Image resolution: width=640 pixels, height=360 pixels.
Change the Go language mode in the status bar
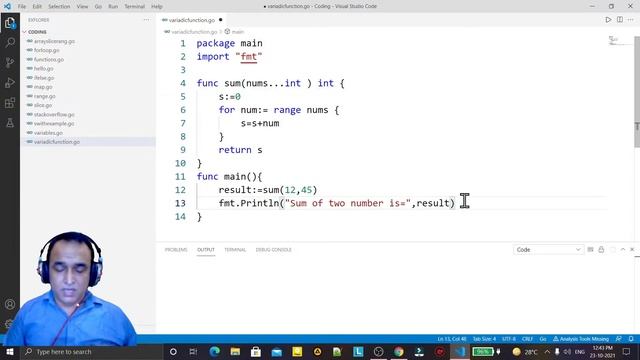(543, 339)
